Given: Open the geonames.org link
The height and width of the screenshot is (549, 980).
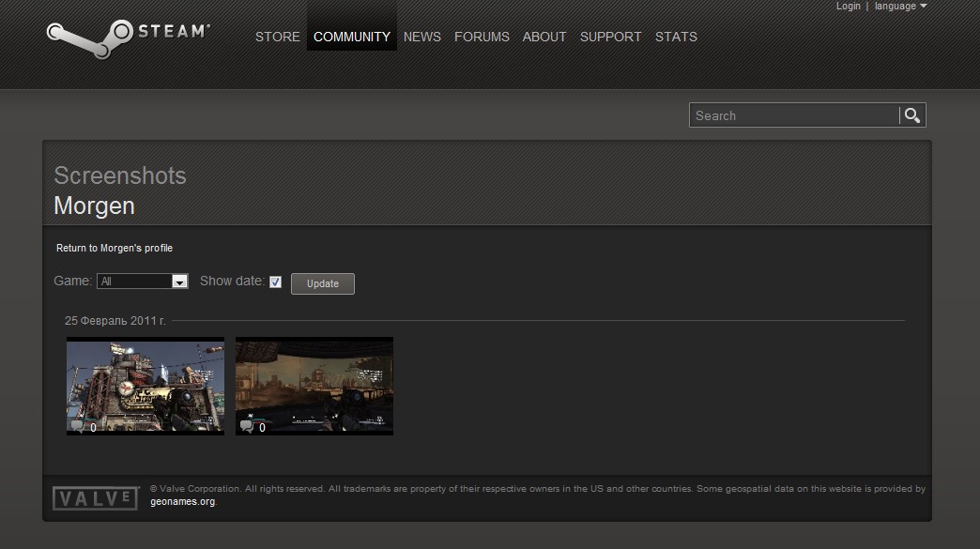Looking at the screenshot, I should click(x=182, y=501).
